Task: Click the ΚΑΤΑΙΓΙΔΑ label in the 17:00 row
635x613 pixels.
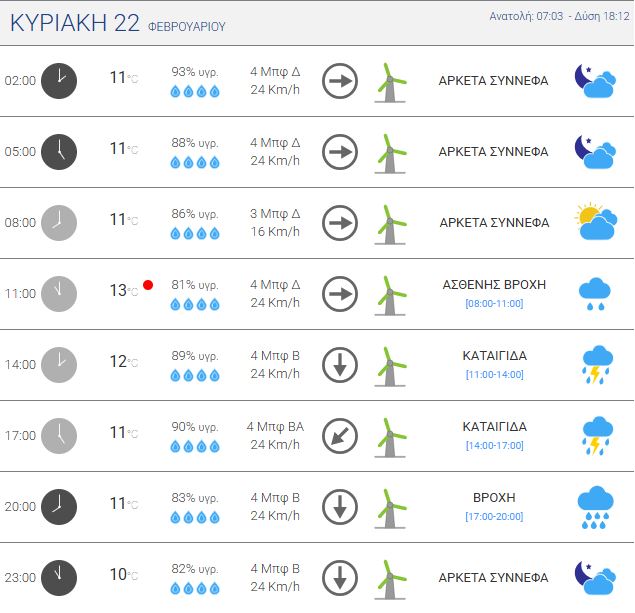Action: 494,427
